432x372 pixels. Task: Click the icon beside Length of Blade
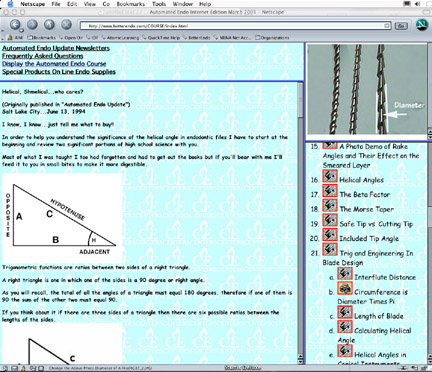pos(345,312)
